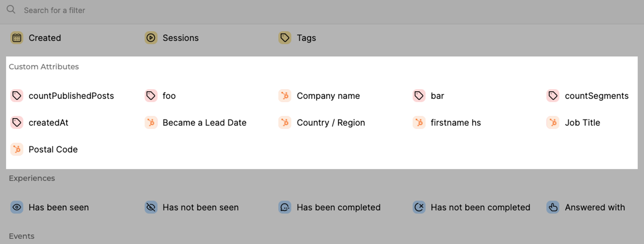Click the Sessions play icon
This screenshot has height=244, width=644.
[x=151, y=38]
